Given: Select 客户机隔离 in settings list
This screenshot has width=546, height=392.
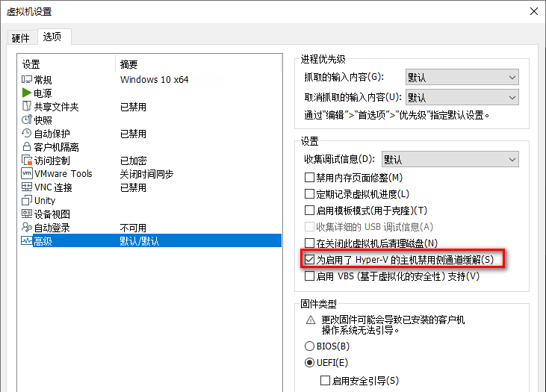Looking at the screenshot, I should [x=57, y=147].
